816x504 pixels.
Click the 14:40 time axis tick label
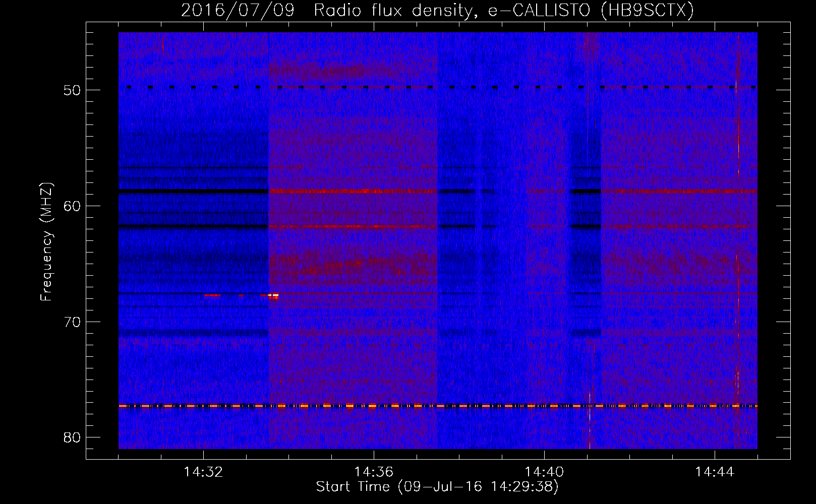coord(544,472)
